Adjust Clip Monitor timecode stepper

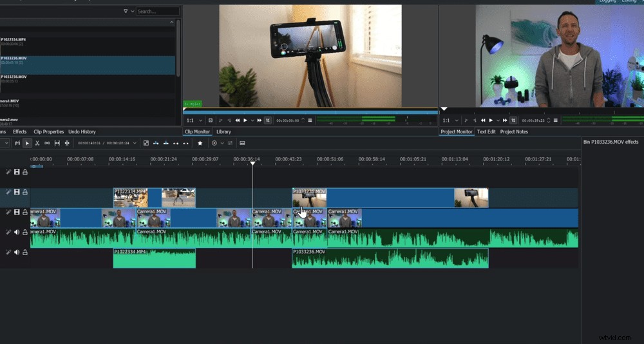click(x=303, y=120)
